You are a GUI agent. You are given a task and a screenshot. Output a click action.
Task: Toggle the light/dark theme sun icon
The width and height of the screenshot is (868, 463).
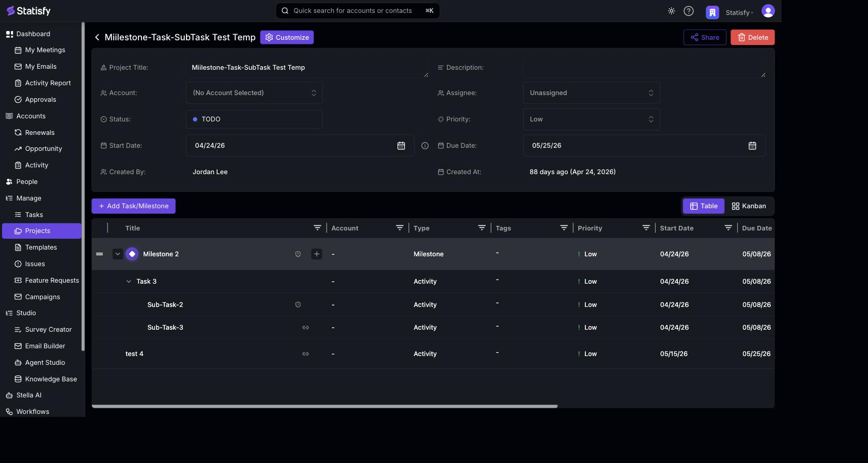(671, 11)
